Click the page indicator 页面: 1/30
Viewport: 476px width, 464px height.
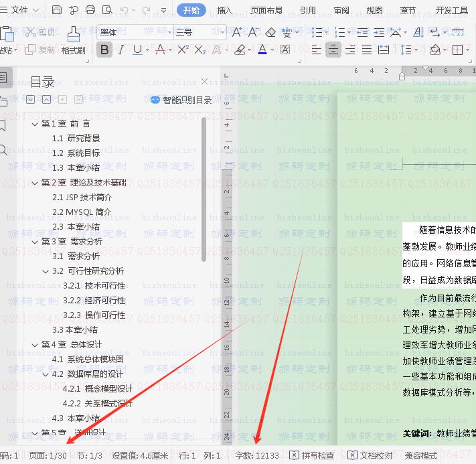[x=48, y=455]
